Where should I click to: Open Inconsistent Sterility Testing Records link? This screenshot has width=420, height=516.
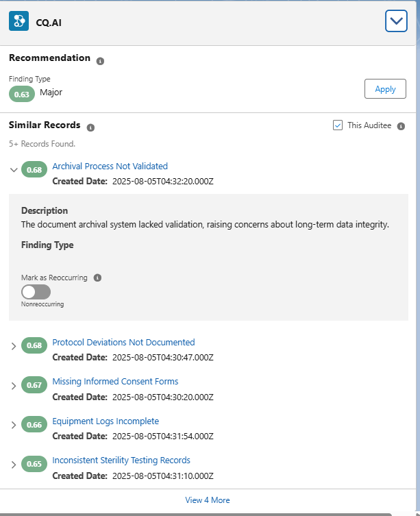tap(121, 460)
